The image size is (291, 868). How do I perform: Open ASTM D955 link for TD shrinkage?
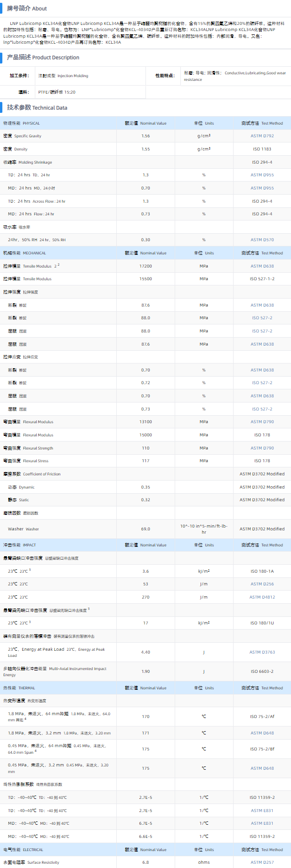[x=262, y=175]
